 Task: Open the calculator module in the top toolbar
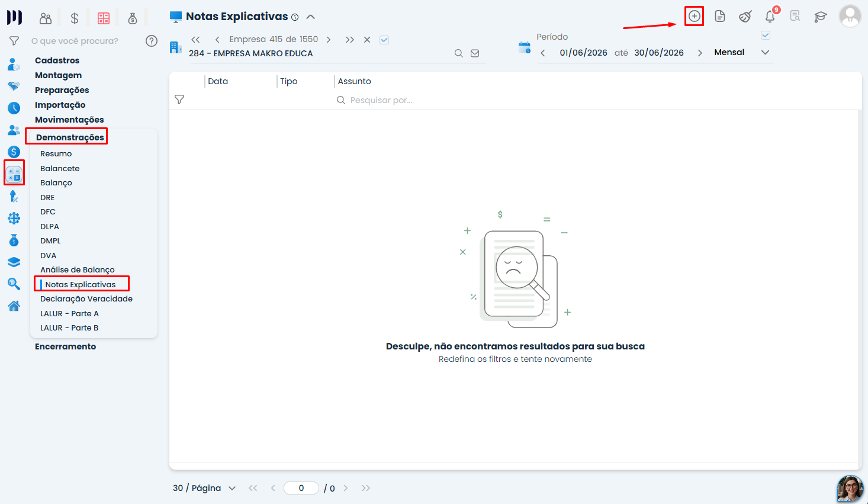point(104,18)
